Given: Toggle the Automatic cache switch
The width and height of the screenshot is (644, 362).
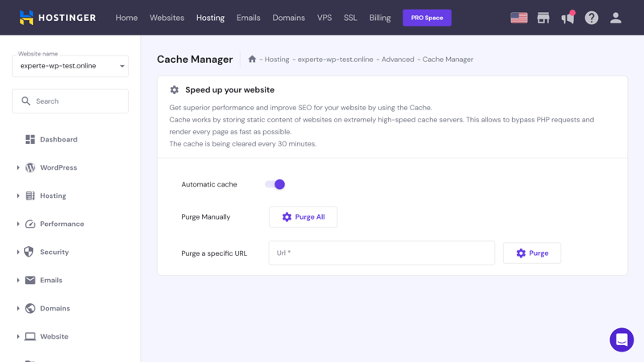Looking at the screenshot, I should click(275, 184).
